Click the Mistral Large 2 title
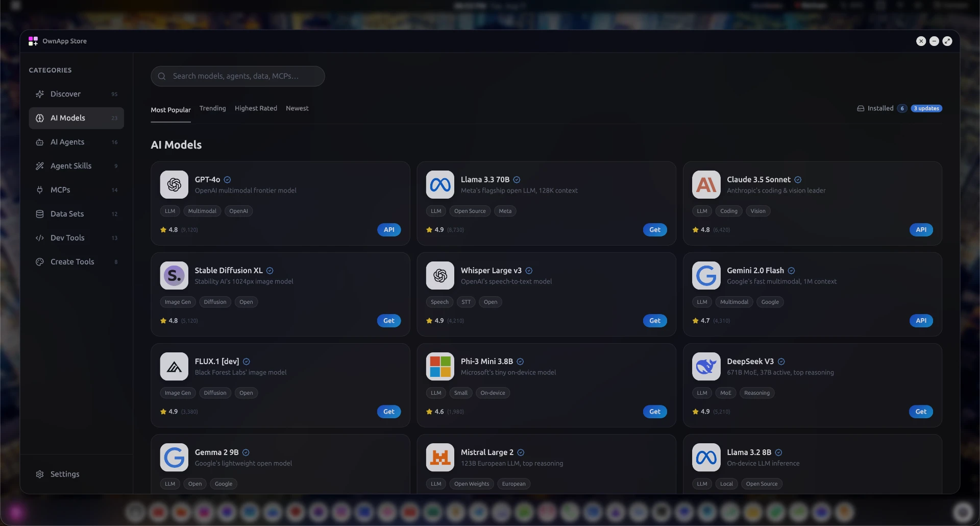Image resolution: width=980 pixels, height=526 pixels. [x=487, y=452]
